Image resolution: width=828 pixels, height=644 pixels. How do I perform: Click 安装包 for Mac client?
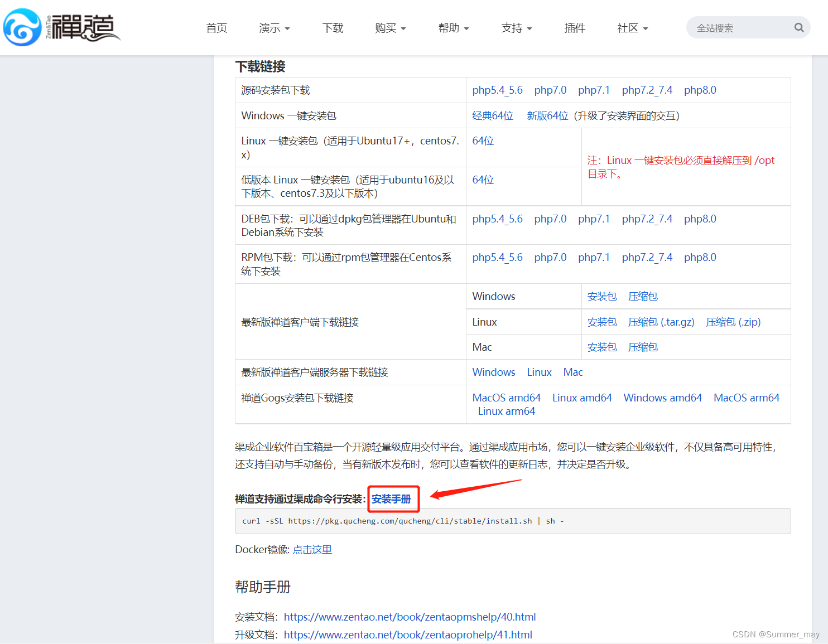602,347
